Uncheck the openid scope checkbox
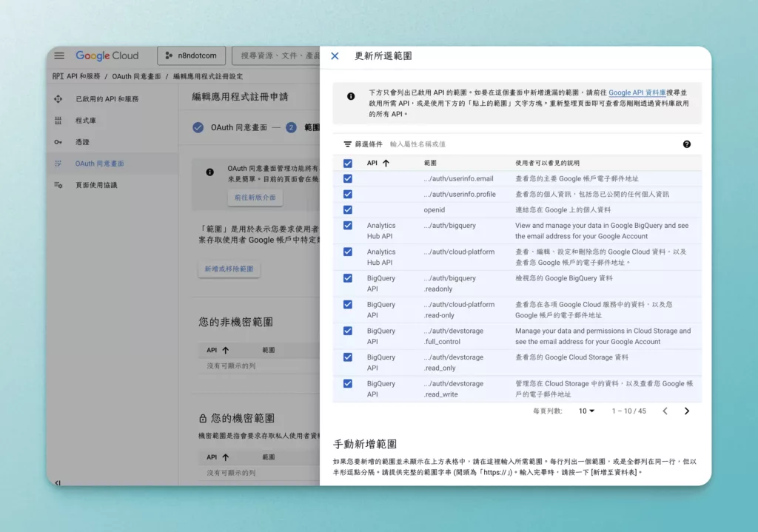The width and height of the screenshot is (758, 532). 348,209
